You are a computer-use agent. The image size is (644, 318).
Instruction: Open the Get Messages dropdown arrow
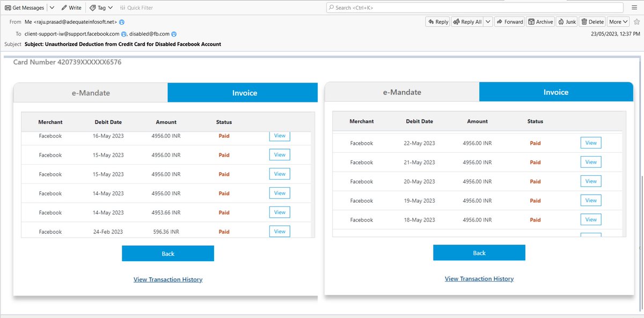click(52, 8)
